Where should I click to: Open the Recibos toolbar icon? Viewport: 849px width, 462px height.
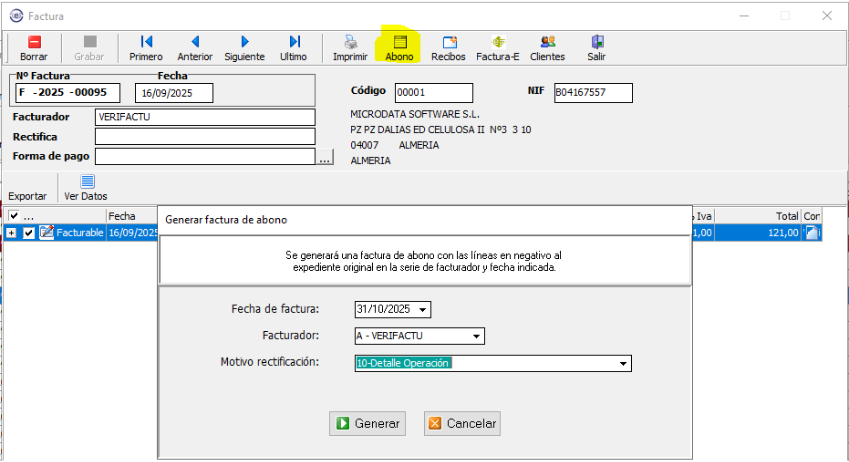click(448, 43)
